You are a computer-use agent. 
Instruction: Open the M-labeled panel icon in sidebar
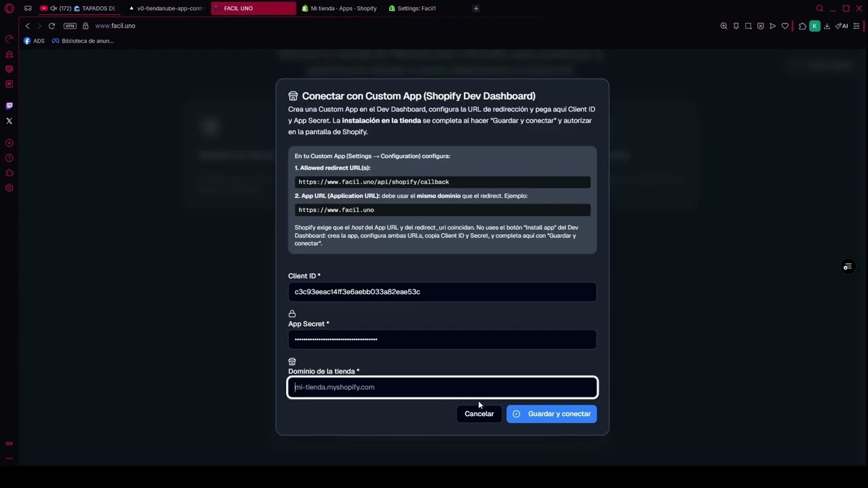[x=9, y=84]
